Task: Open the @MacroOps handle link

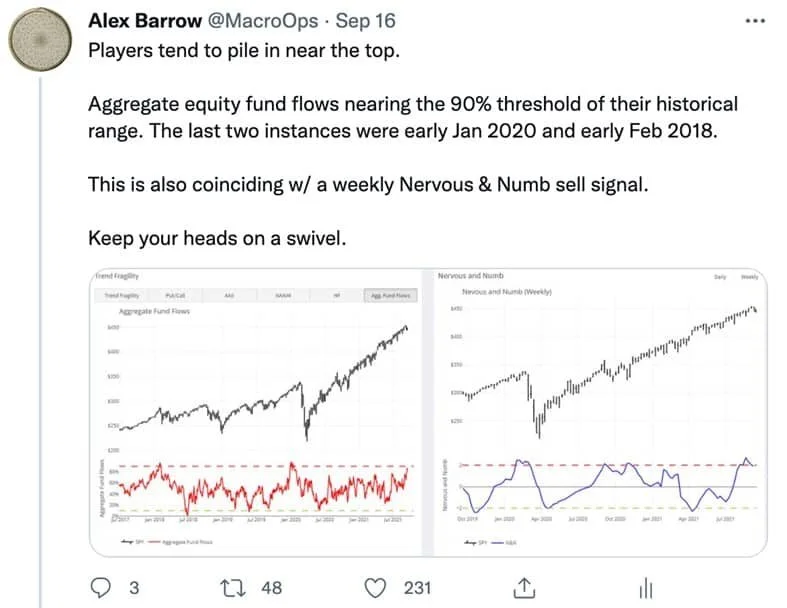Action: click(x=263, y=21)
